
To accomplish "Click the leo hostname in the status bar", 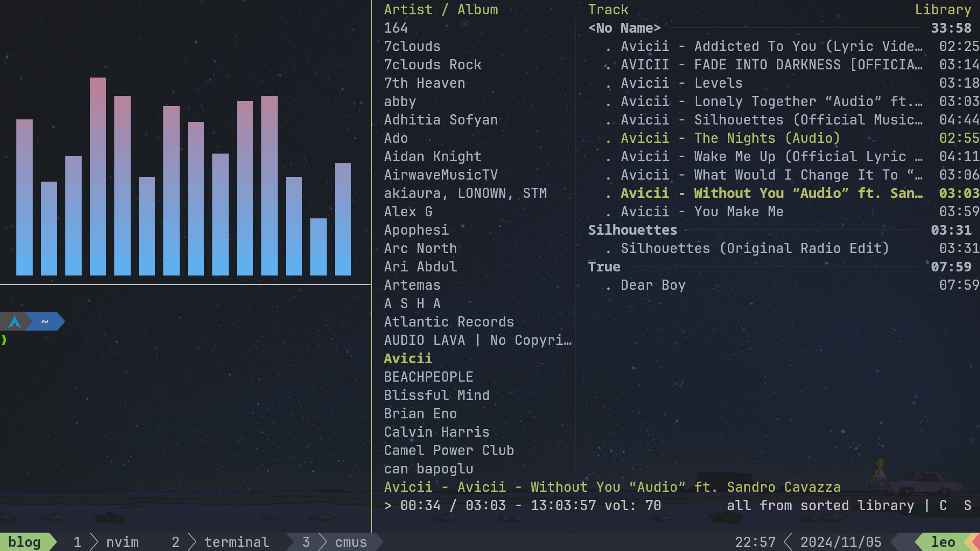I will pos(943,542).
